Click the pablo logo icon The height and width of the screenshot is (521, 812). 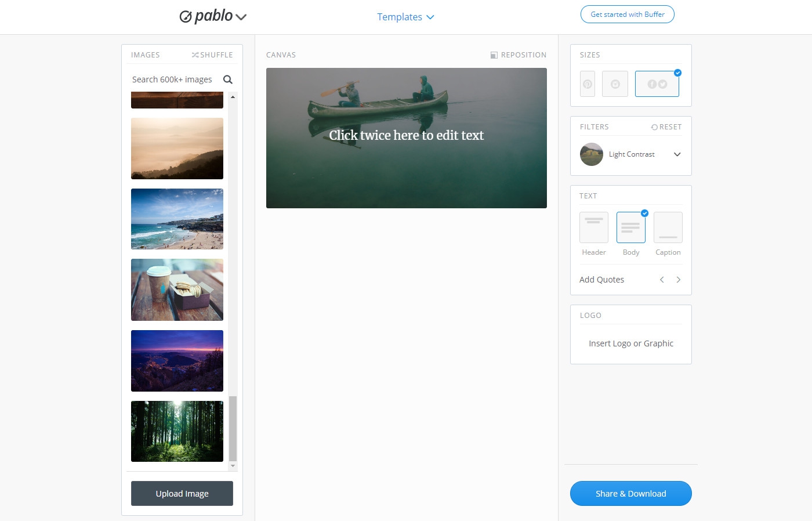(x=186, y=17)
